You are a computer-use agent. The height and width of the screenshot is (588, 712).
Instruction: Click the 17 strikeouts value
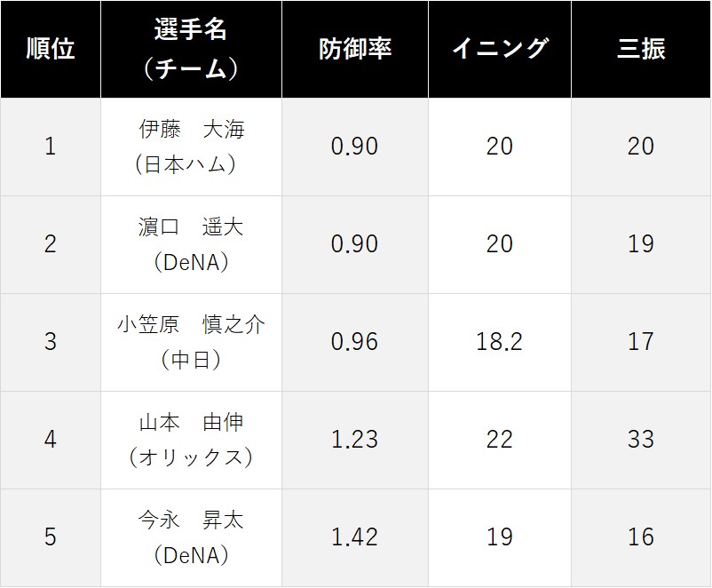[641, 342]
